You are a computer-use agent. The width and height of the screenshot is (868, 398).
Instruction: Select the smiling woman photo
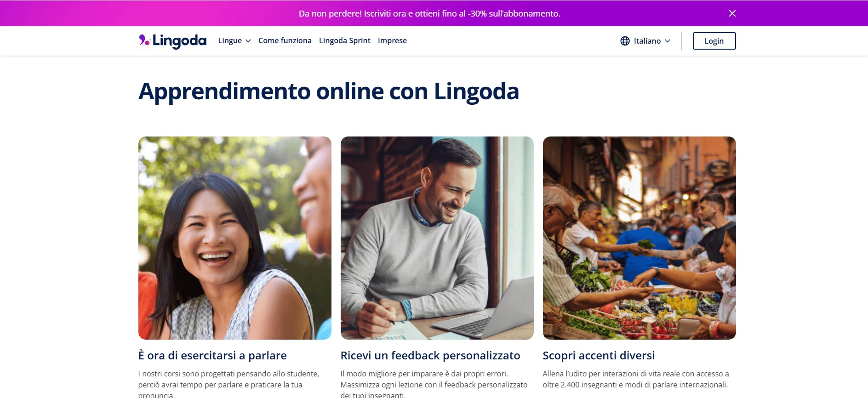235,238
